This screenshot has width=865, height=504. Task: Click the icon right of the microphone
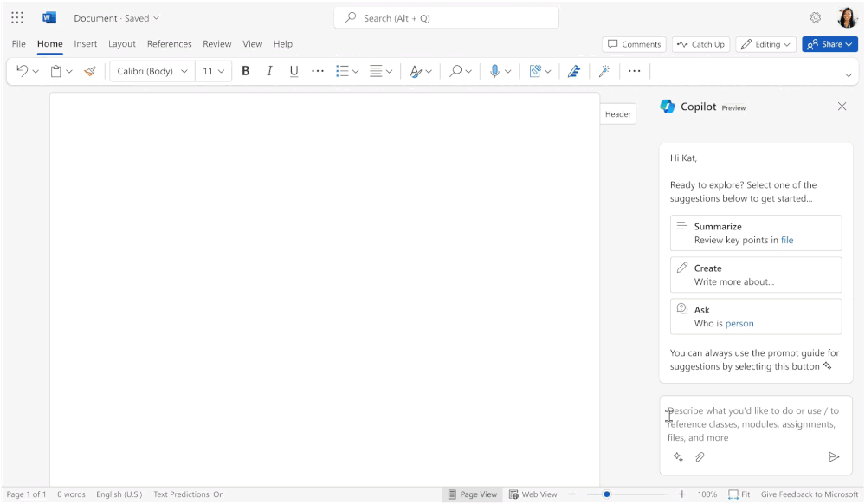pos(534,71)
